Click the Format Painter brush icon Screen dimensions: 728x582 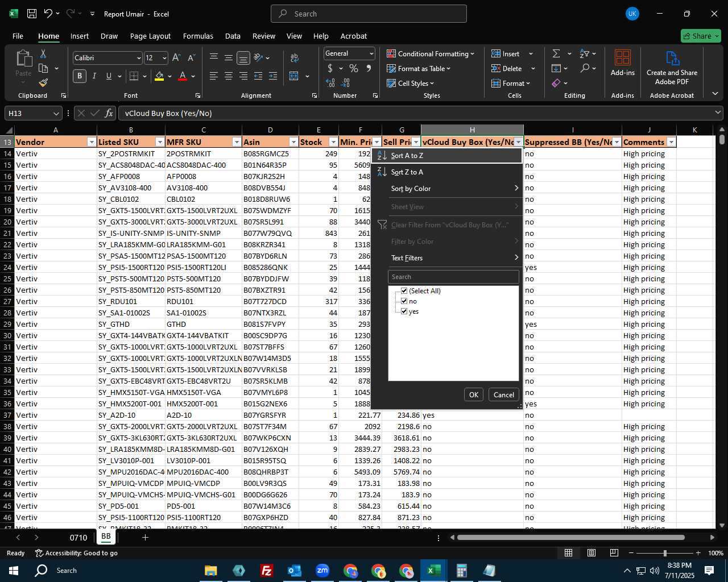click(x=43, y=82)
